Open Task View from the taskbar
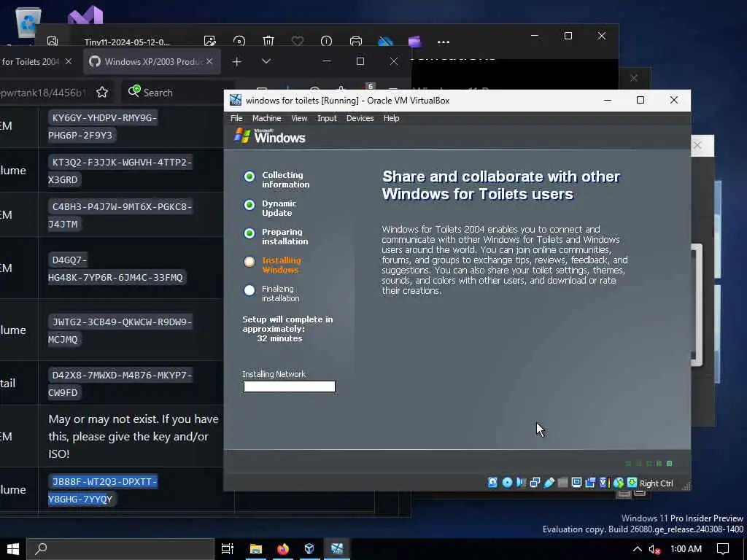747x560 pixels. tap(228, 549)
